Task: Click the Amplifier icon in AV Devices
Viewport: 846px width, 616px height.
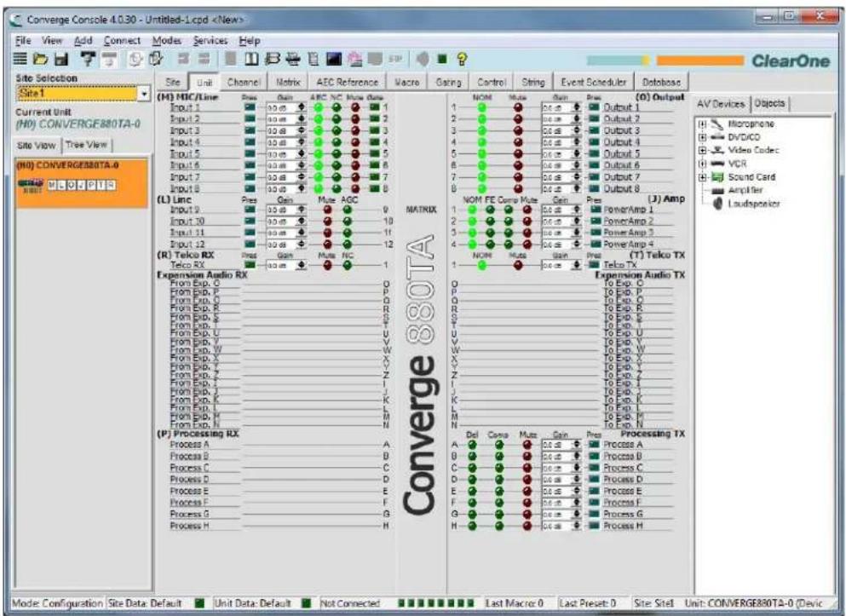Action: click(x=717, y=190)
